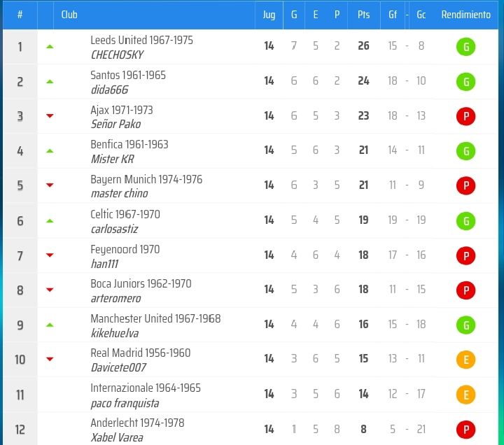Open manager CHECHOSKY profile link
504x445 pixels.
117,55
